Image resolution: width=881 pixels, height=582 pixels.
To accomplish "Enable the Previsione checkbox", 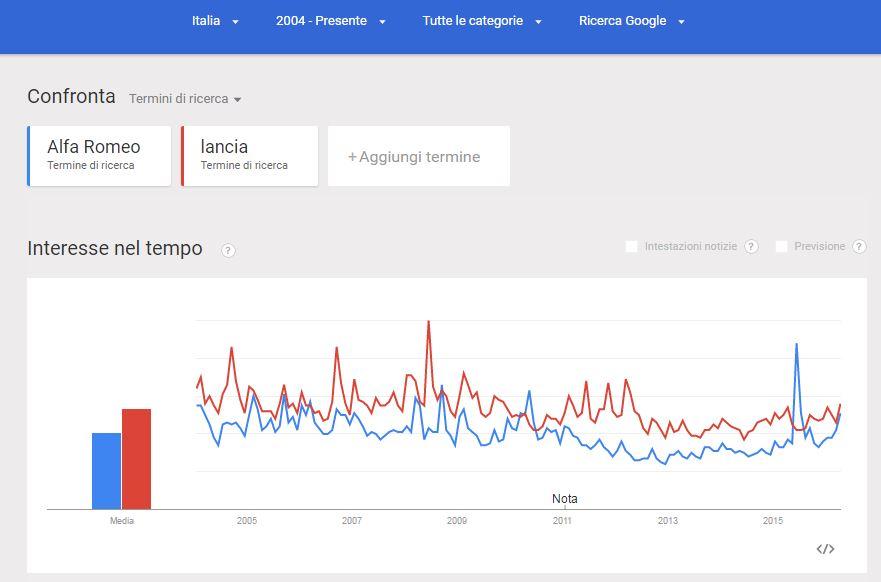I will tap(781, 246).
